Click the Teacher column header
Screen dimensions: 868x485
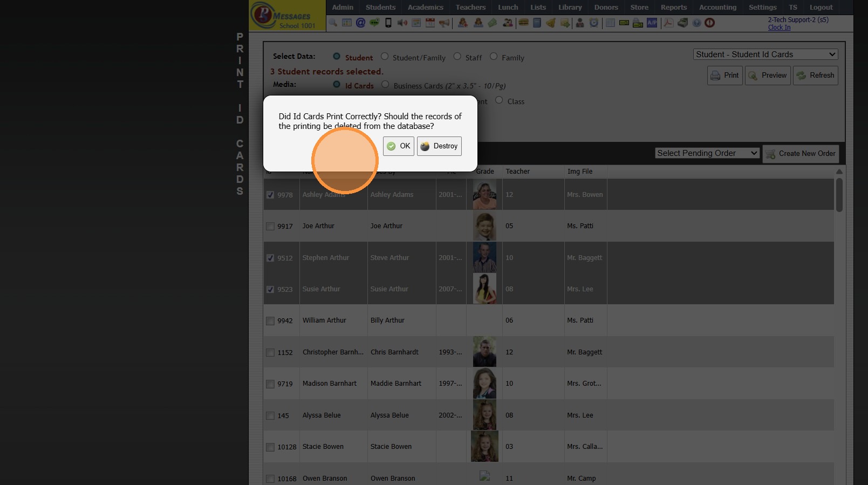coord(517,172)
